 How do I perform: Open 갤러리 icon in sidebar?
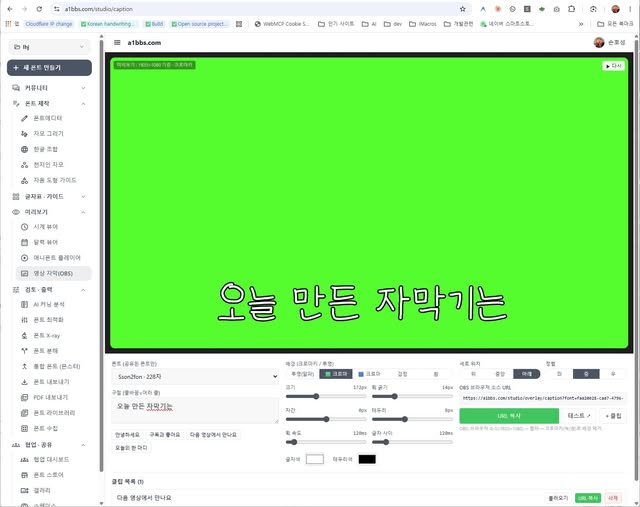point(24,491)
